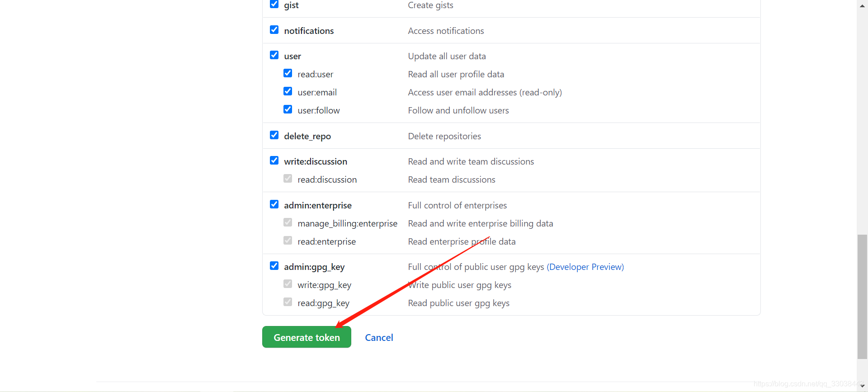The width and height of the screenshot is (868, 392).
Task: Toggle the user:follow checkbox
Action: click(x=288, y=109)
